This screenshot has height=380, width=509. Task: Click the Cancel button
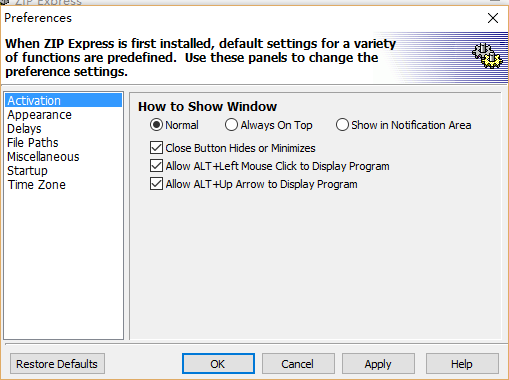point(298,364)
